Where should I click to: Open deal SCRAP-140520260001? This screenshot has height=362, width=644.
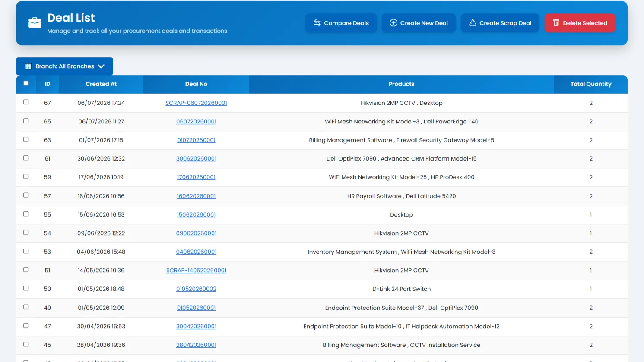pyautogui.click(x=196, y=271)
